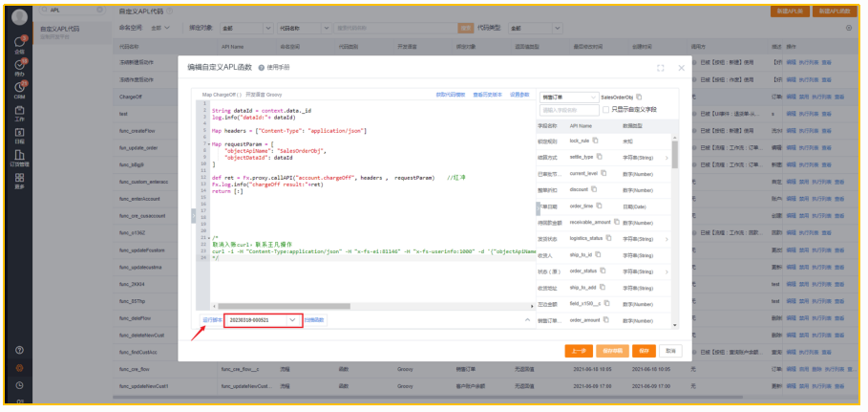Click the 上一步 button

pyautogui.click(x=579, y=351)
